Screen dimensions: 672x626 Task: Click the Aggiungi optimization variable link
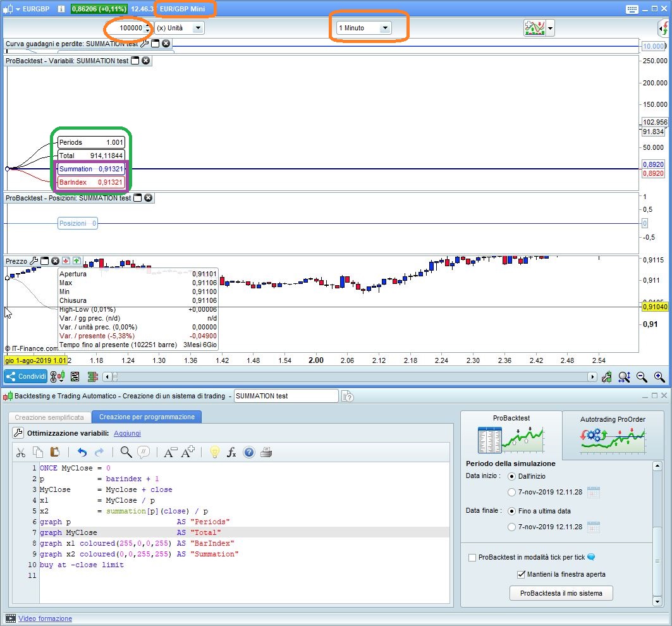point(127,434)
